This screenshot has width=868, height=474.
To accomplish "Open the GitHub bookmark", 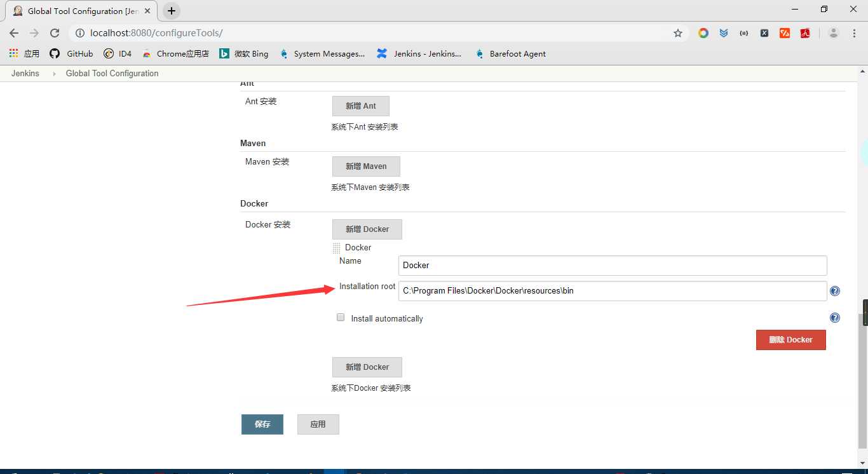I will [71, 53].
